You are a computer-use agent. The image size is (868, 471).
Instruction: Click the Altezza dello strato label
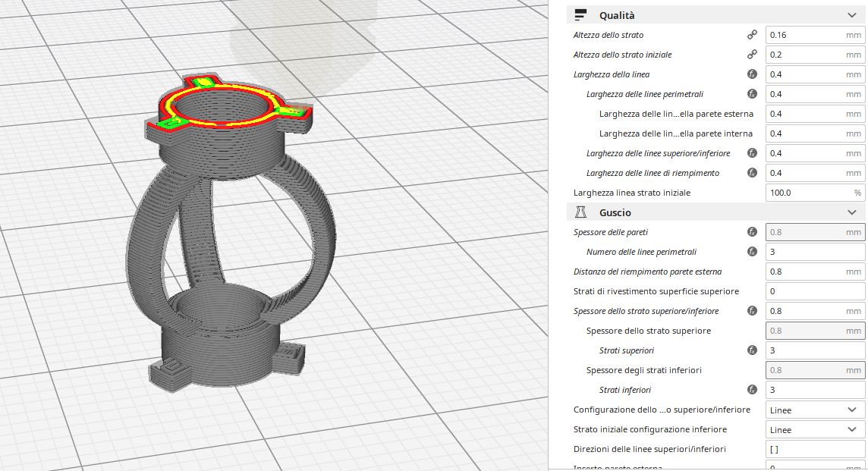click(609, 35)
